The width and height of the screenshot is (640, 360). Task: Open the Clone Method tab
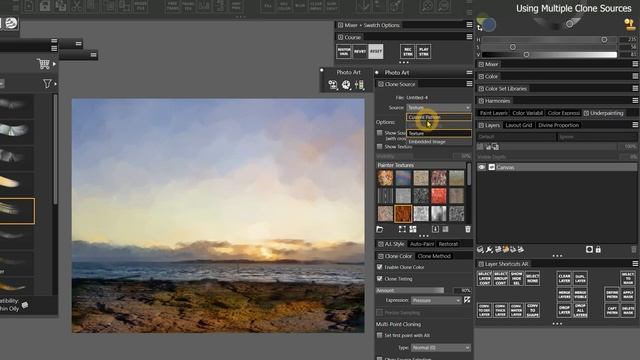434,256
